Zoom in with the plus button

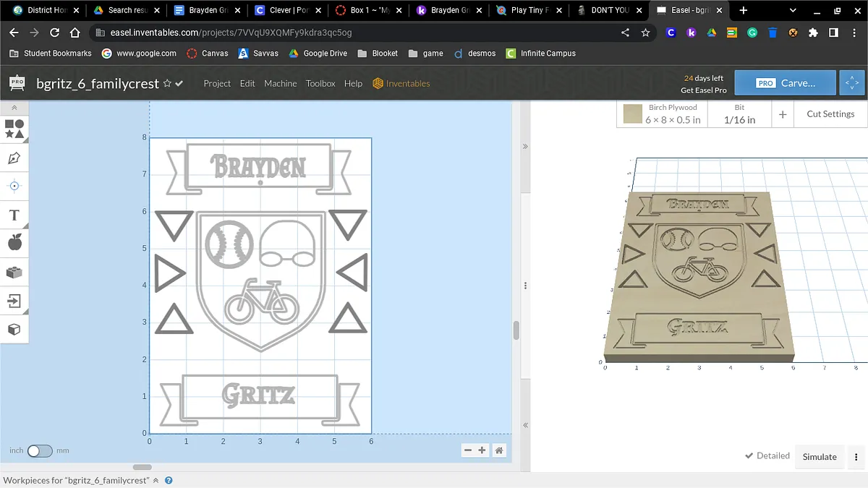pyautogui.click(x=482, y=450)
